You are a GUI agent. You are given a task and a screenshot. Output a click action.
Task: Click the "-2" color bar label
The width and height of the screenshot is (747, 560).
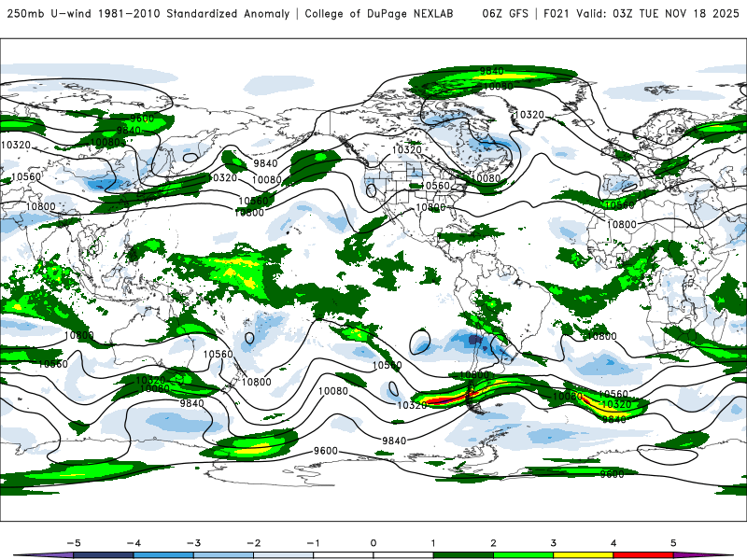point(253,543)
